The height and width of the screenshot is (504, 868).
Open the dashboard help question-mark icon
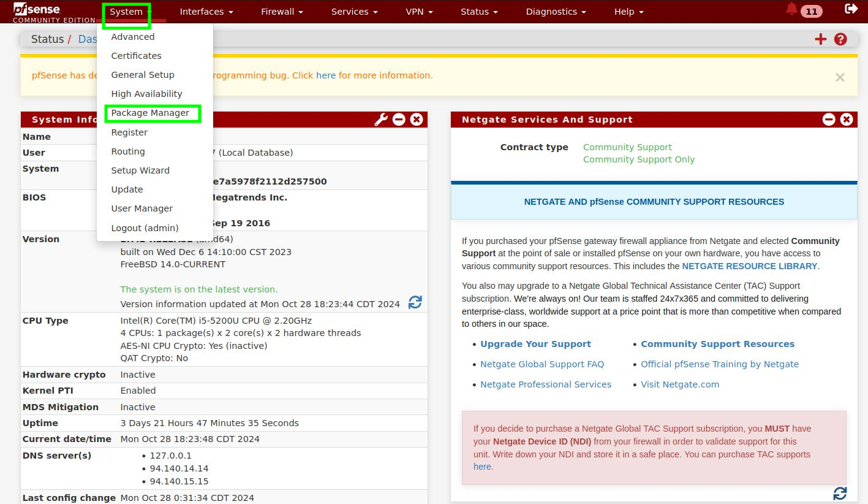tap(840, 39)
